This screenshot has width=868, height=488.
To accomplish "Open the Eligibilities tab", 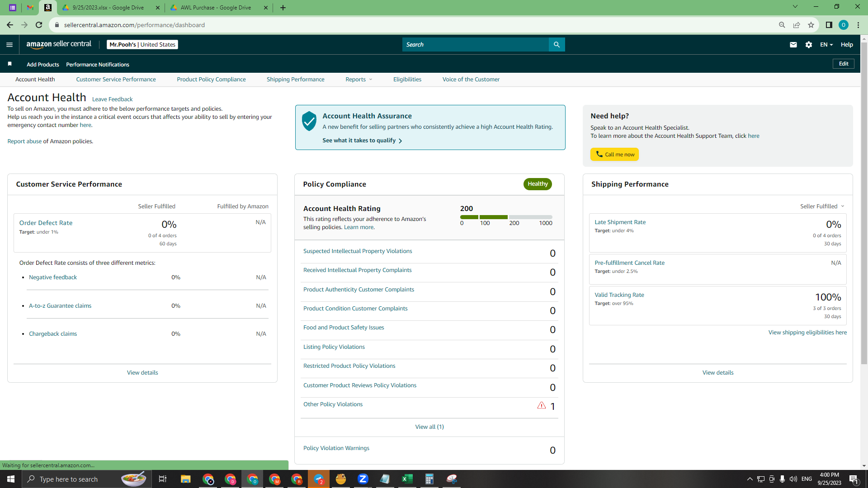I will click(407, 80).
